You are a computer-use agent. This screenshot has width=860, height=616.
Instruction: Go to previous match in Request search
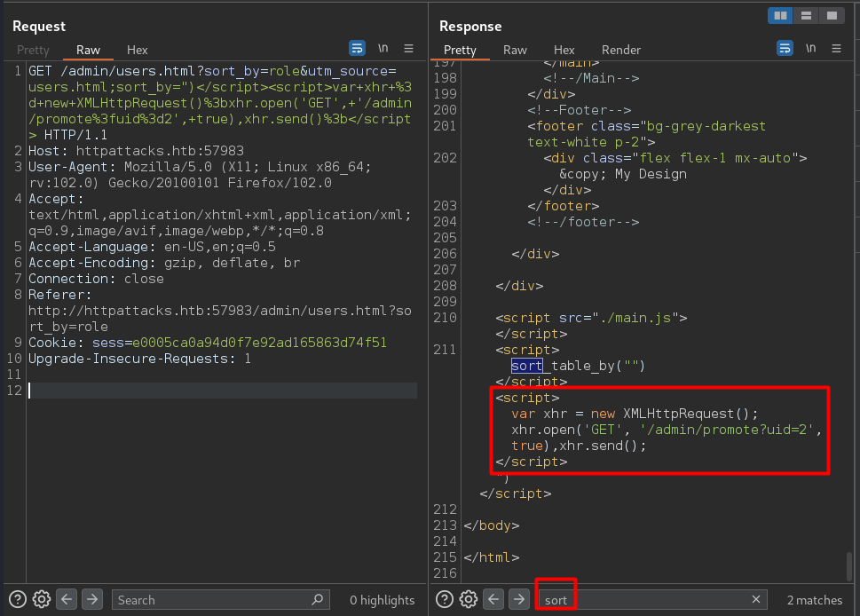67,599
